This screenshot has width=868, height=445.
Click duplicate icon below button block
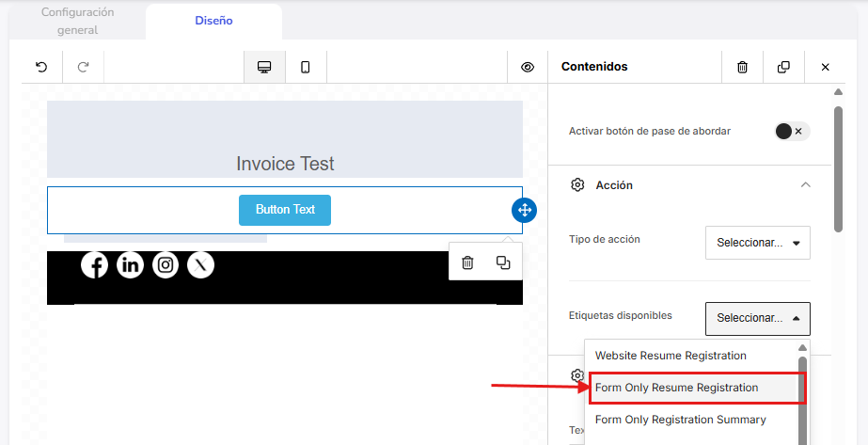[503, 263]
